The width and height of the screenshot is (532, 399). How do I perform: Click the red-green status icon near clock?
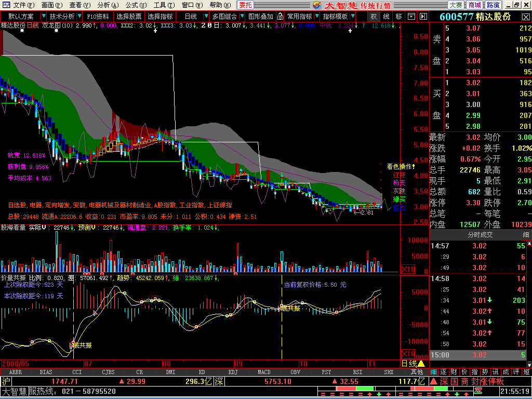(x=478, y=391)
